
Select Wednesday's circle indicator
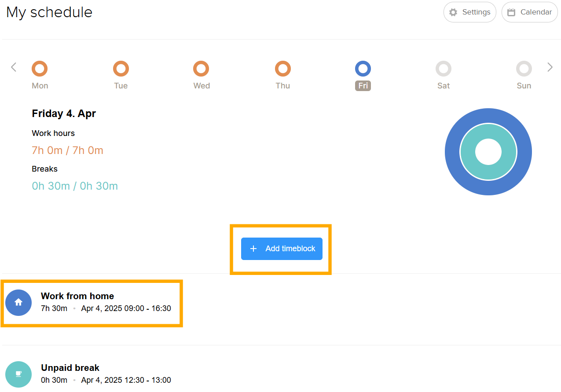click(201, 69)
